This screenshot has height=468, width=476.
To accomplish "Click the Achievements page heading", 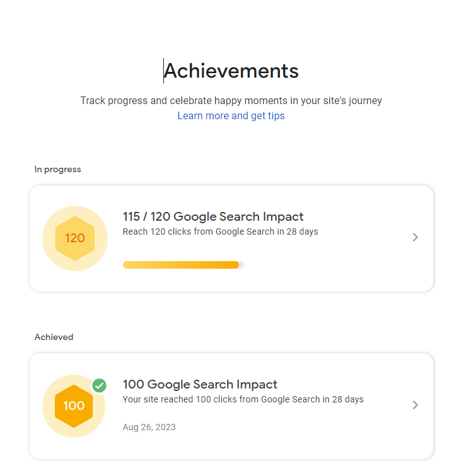I will point(231,71).
